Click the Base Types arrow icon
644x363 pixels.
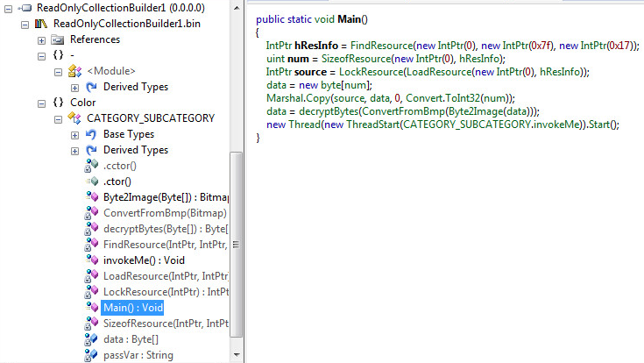point(91,134)
